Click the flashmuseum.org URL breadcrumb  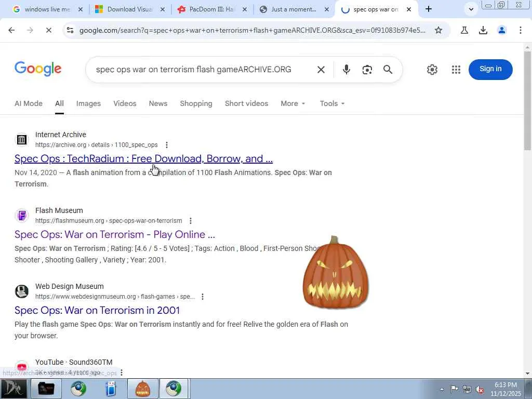[x=109, y=221]
